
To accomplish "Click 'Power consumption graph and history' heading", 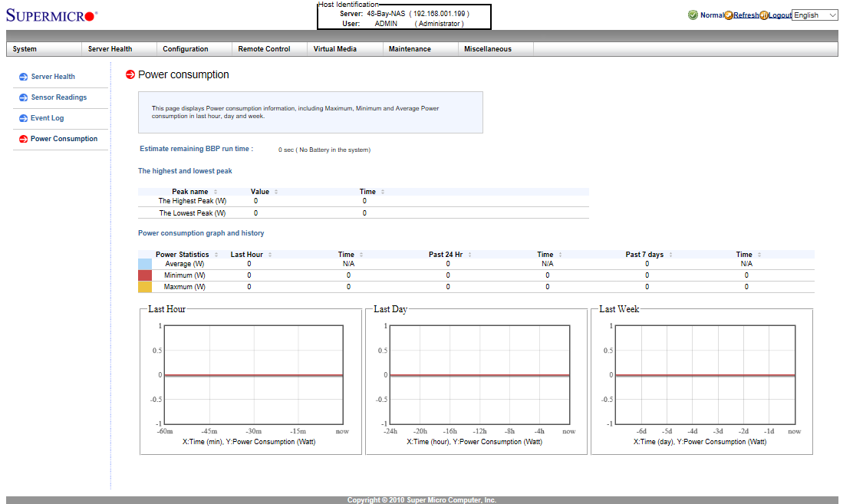I will coord(201,233).
